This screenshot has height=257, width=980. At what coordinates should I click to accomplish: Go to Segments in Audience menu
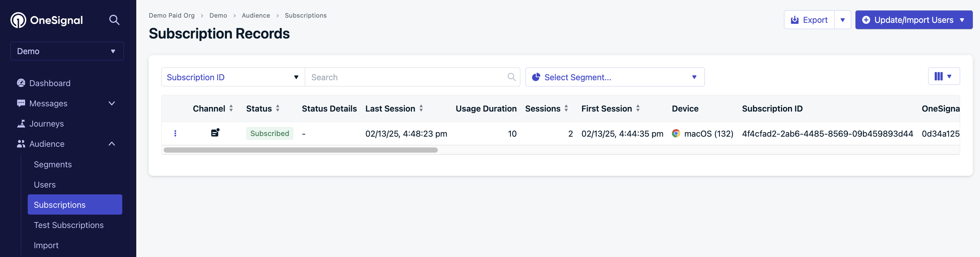point(52,164)
